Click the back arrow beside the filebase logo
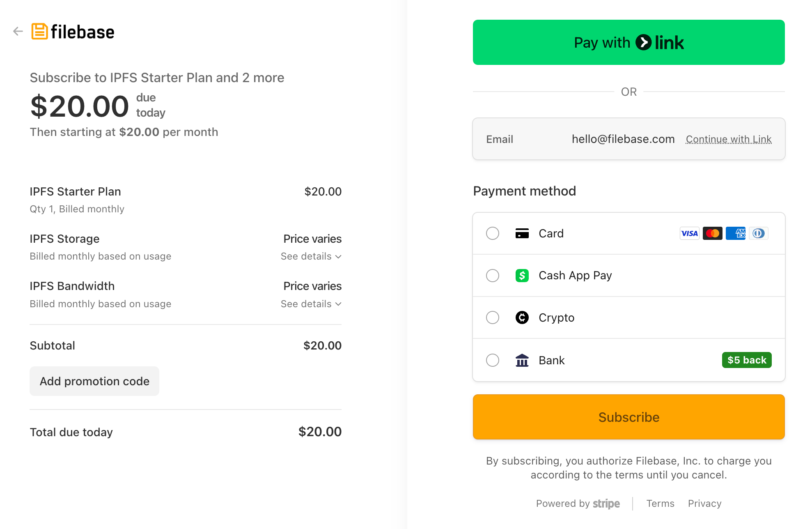 18,31
